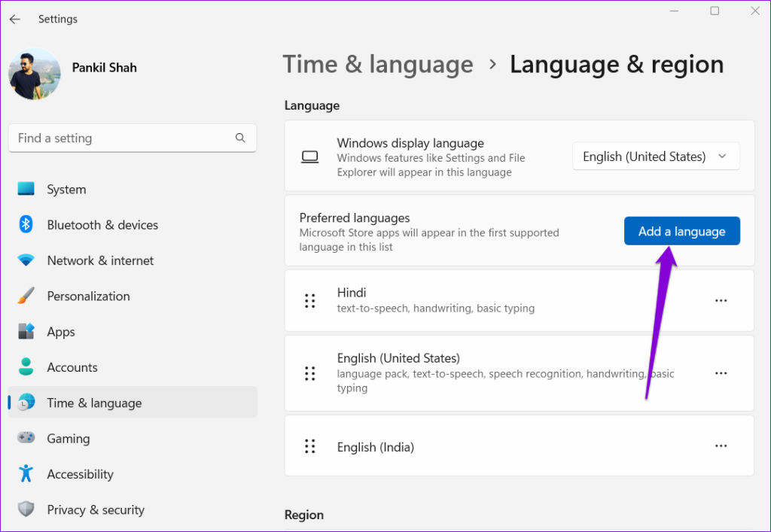Select English (United States) language name
771x532 pixels.
(x=398, y=358)
